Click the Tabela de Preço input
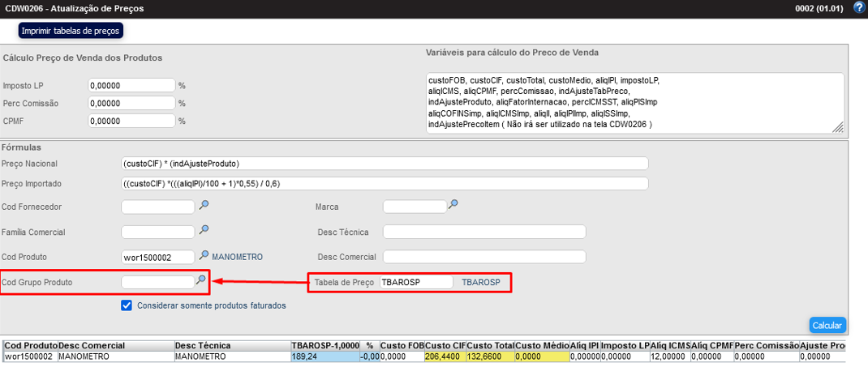868x367 pixels. 416,282
